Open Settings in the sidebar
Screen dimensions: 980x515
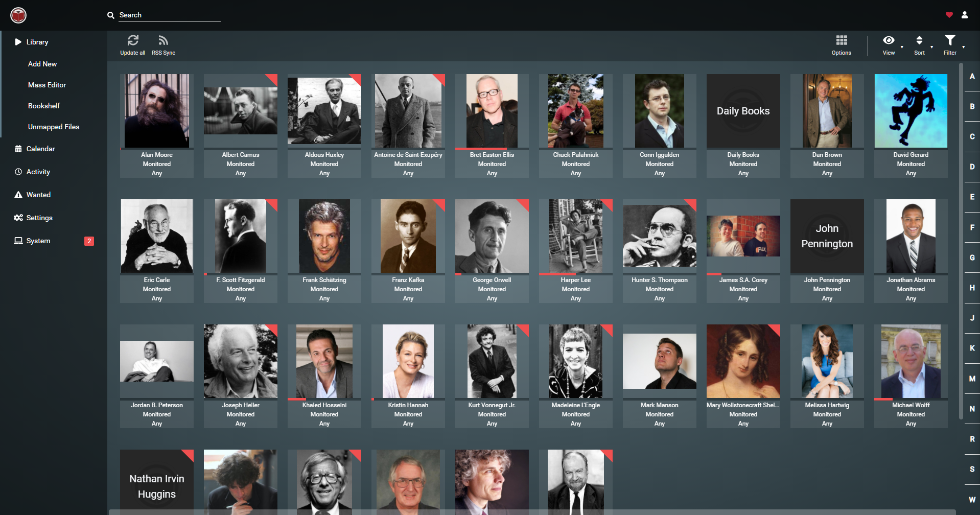click(x=39, y=218)
